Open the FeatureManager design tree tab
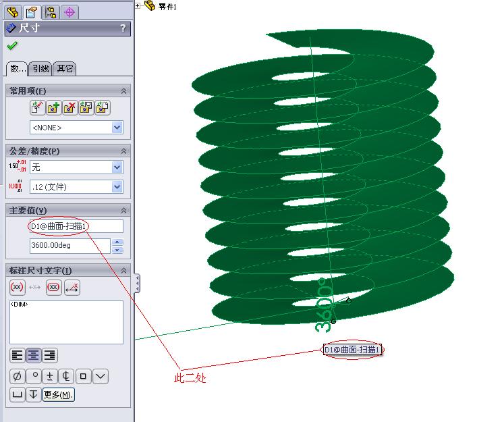The image size is (504, 422). tap(13, 12)
